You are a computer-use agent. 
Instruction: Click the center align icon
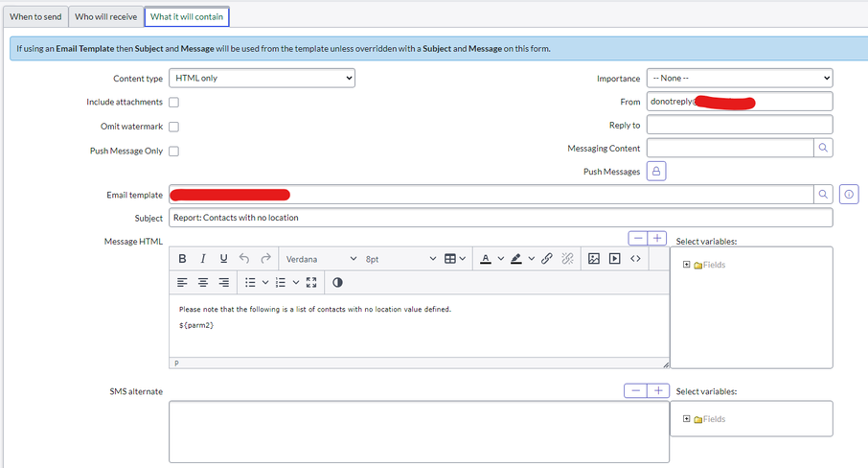203,282
